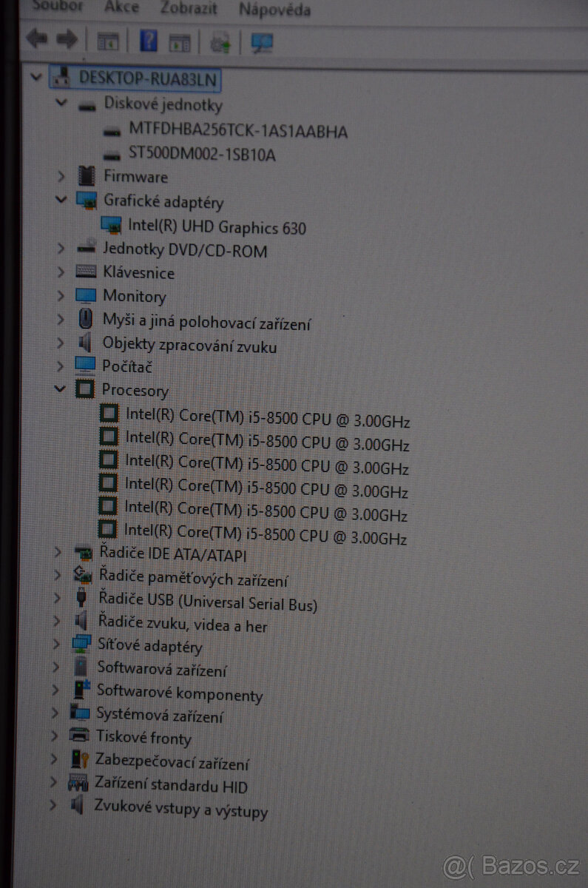Expand Řadiče IDE ATA/ATAPI
This screenshot has height=888, width=588.
point(58,551)
